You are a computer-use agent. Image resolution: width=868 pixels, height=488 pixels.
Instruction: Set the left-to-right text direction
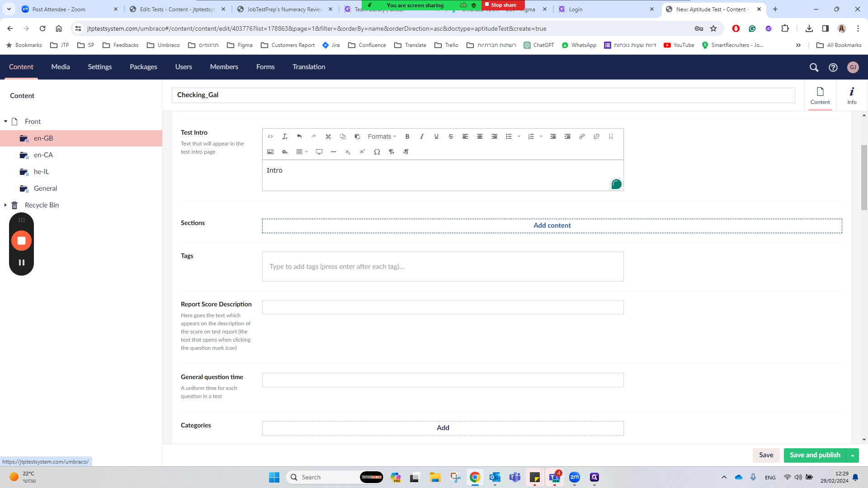pyautogui.click(x=392, y=152)
